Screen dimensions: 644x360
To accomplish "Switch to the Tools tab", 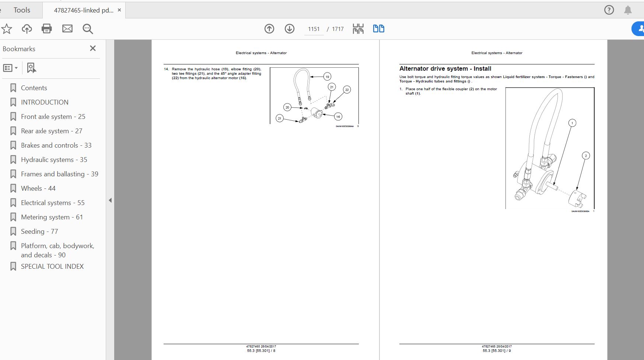I will (22, 10).
